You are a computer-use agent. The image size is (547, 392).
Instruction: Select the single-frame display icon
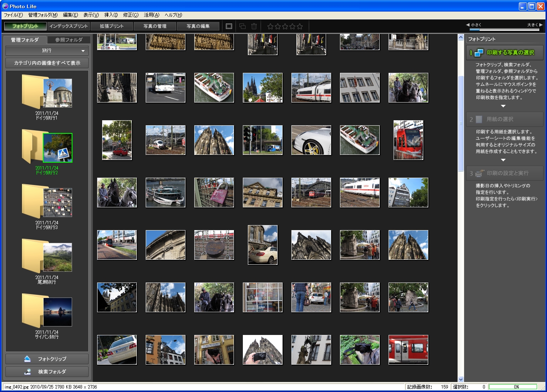tap(229, 26)
